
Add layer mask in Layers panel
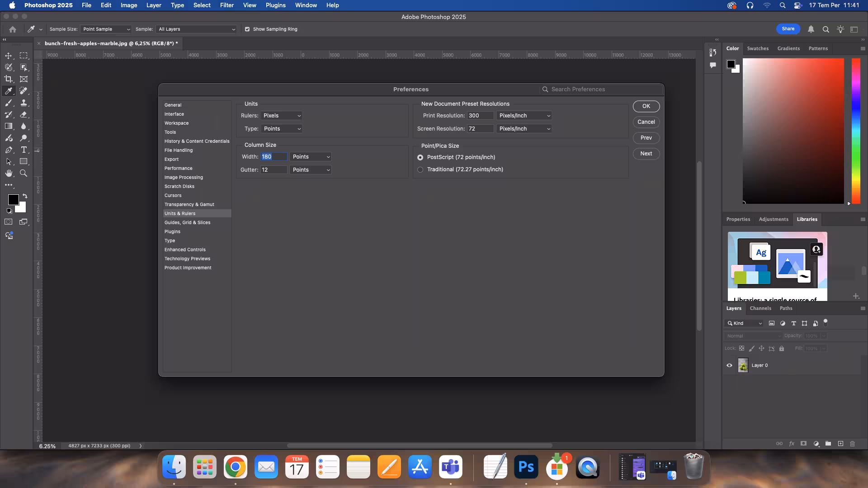tap(803, 444)
